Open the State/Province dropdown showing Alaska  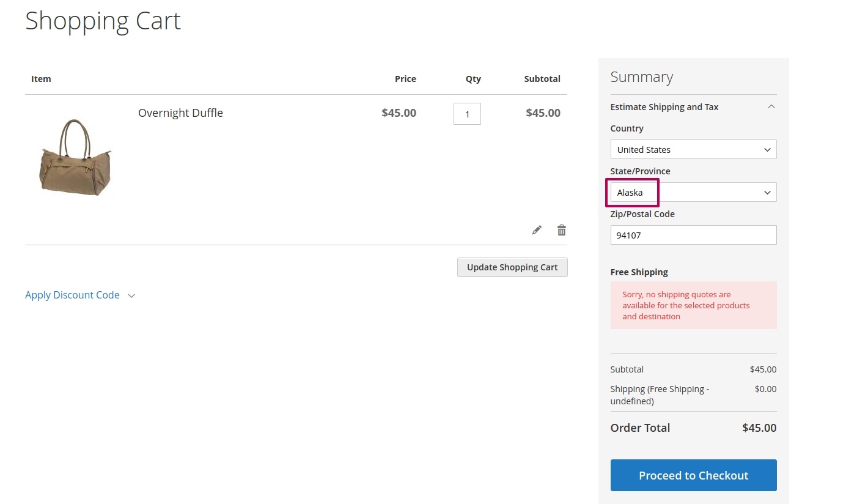tap(693, 193)
